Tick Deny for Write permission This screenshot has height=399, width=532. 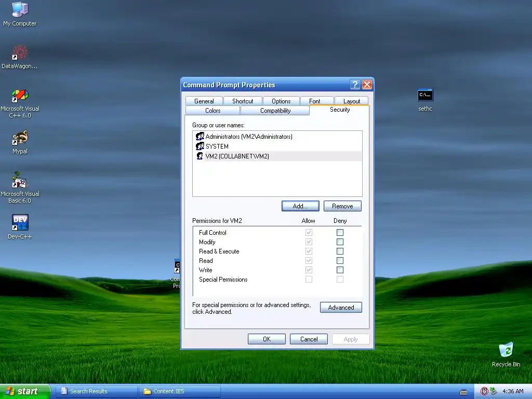pyautogui.click(x=340, y=270)
